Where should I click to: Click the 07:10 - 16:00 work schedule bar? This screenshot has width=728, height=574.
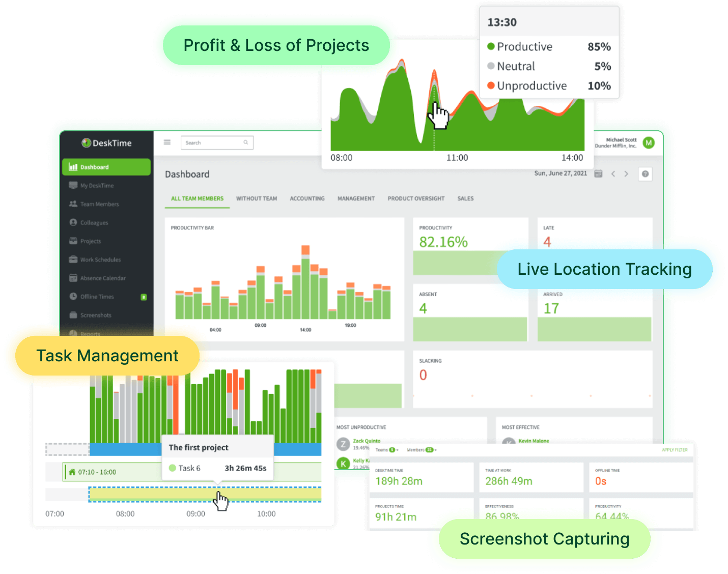pos(192,472)
